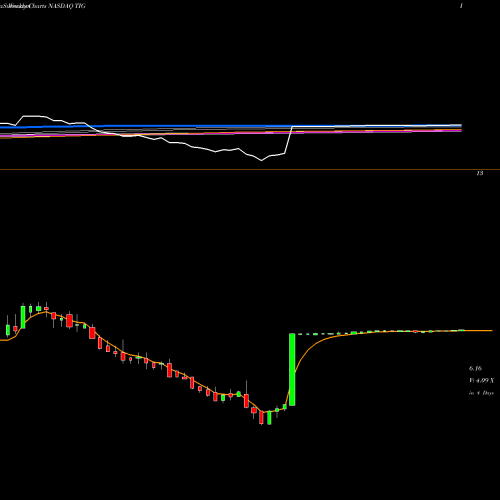
Task: Click the lowest point of the white indicator line
Action: click(261, 161)
